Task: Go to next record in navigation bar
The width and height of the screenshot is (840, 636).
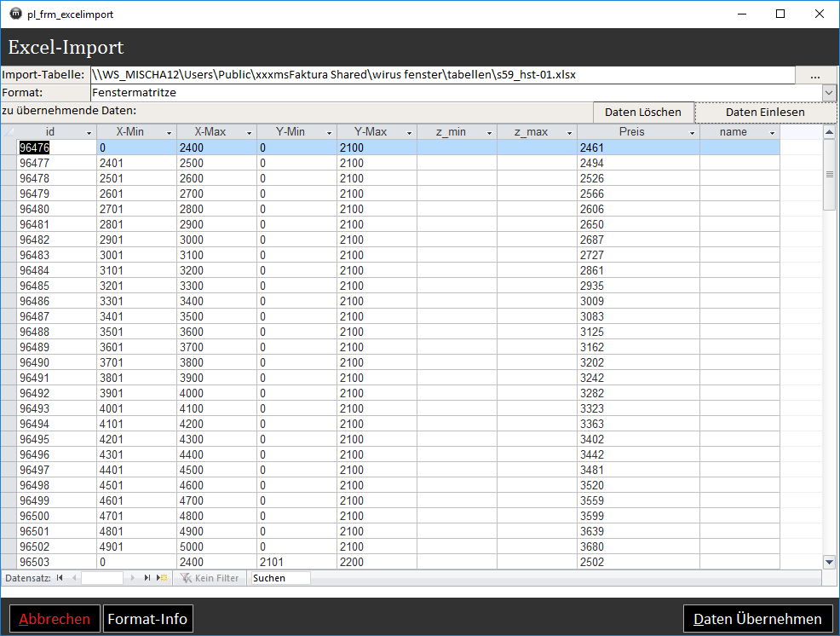Action: (x=132, y=577)
